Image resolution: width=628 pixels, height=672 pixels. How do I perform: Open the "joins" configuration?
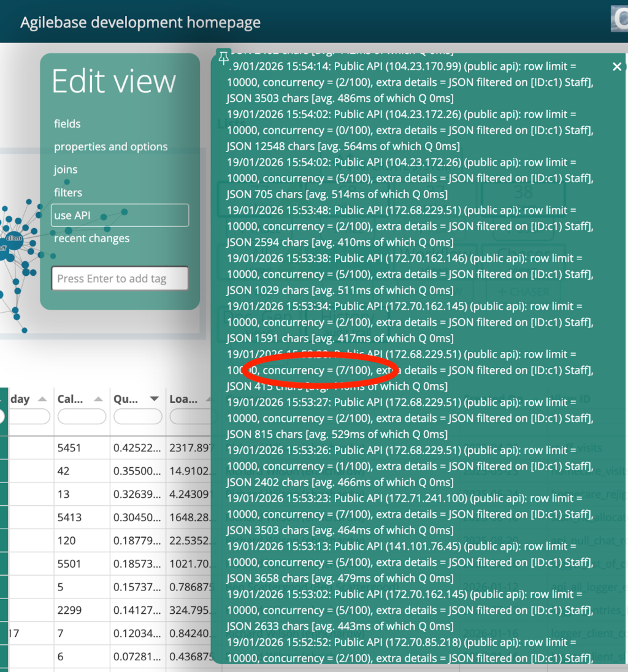pos(64,169)
